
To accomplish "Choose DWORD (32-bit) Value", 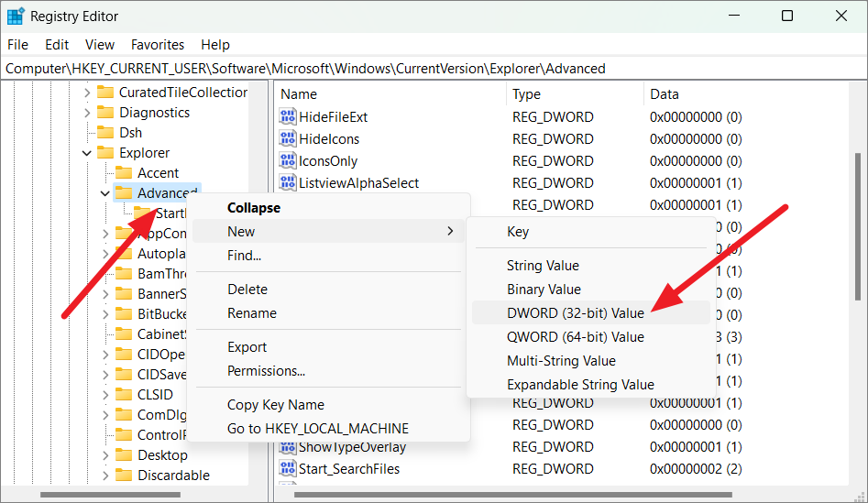I will 591,313.
